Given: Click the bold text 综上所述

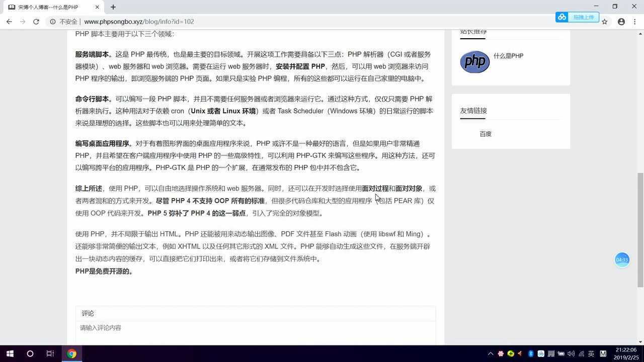Looking at the screenshot, I should [x=89, y=189].
